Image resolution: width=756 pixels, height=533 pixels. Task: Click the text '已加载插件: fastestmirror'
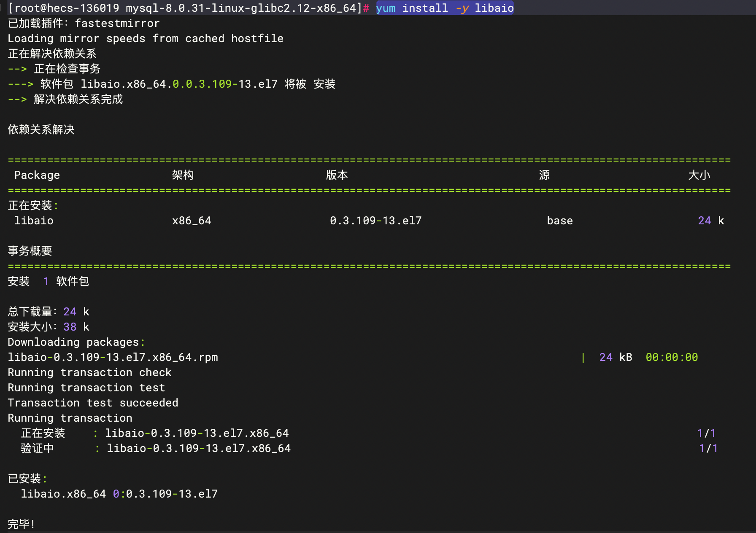pos(84,23)
